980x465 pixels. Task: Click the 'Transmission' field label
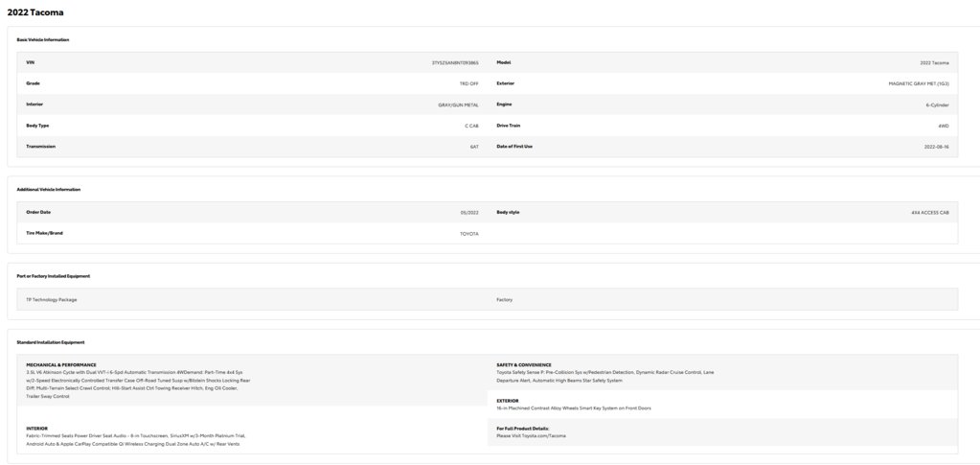tap(40, 146)
